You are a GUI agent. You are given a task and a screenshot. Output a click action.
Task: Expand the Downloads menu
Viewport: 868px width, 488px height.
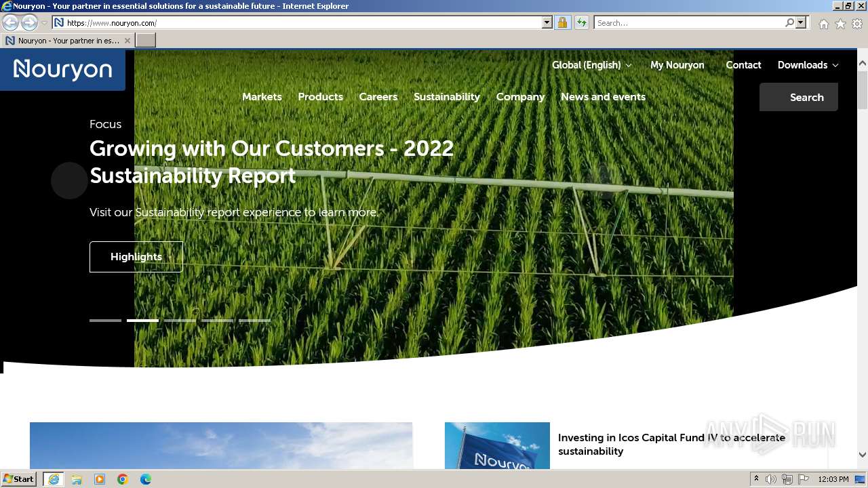(x=808, y=65)
